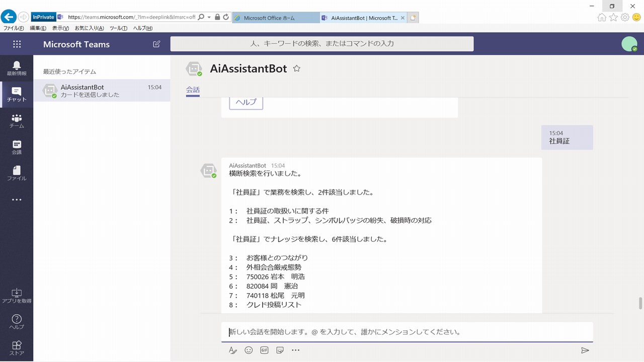Go back with browser back arrow
The width and height of the screenshot is (644, 362).
[9, 17]
